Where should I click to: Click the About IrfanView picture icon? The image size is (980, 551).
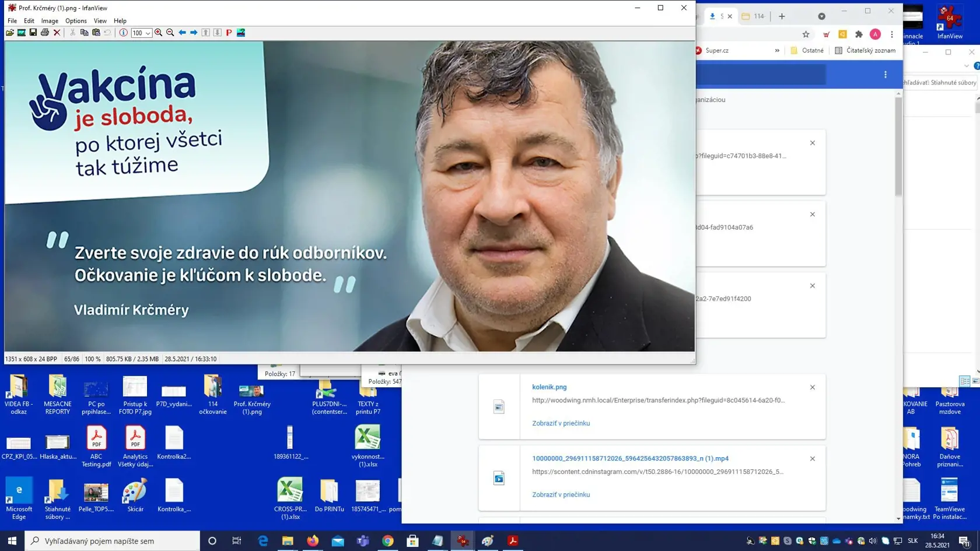[241, 33]
